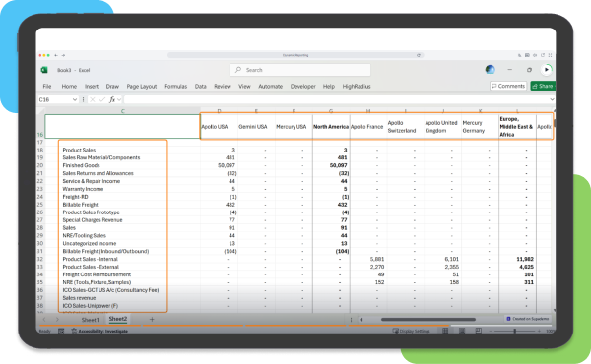Select the 'Warranty Income' row label
This screenshot has height=364, width=591.
[x=83, y=189]
